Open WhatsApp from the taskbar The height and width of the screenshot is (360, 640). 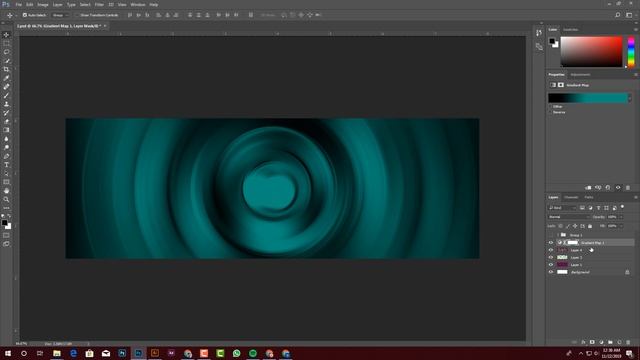(236, 353)
